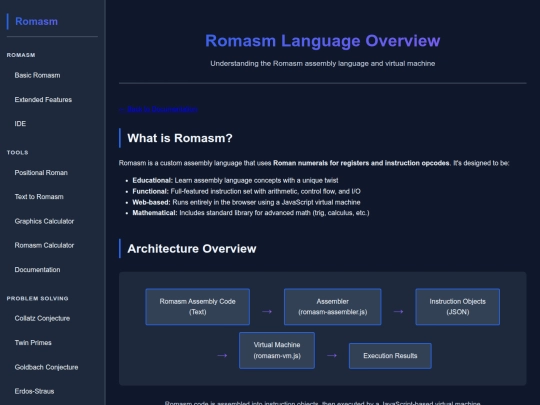Click arrow between Assembler and Instruction Objects

pos(398,312)
